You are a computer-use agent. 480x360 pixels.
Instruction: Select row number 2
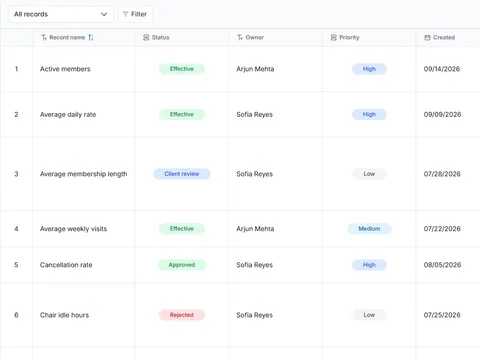click(x=16, y=115)
